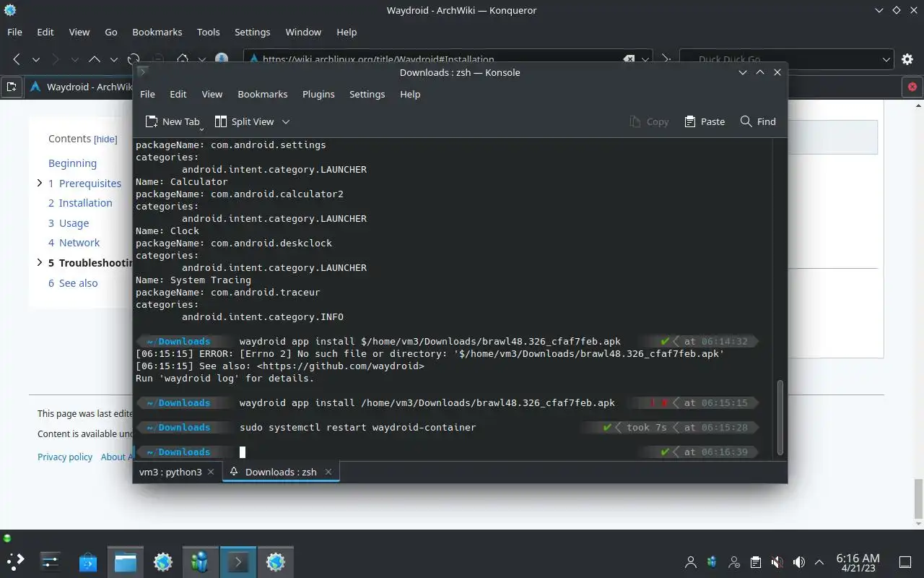Open Installation link in wiki contents

coord(85,203)
